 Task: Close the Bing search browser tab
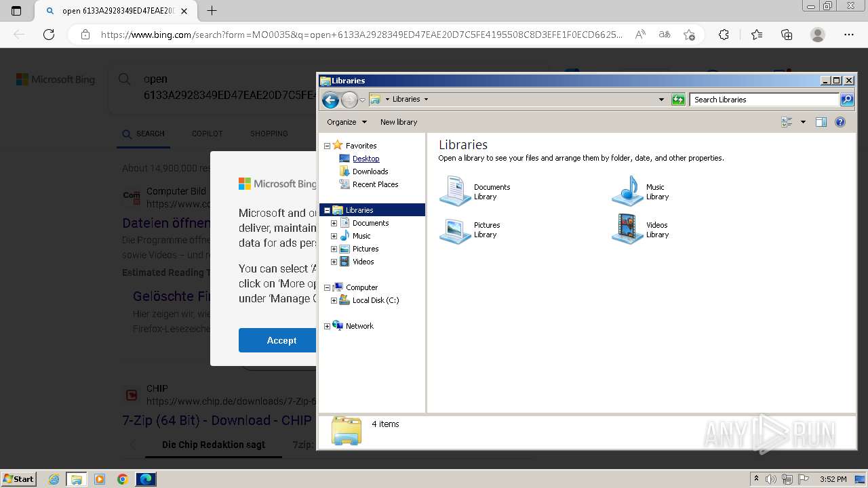[184, 11]
